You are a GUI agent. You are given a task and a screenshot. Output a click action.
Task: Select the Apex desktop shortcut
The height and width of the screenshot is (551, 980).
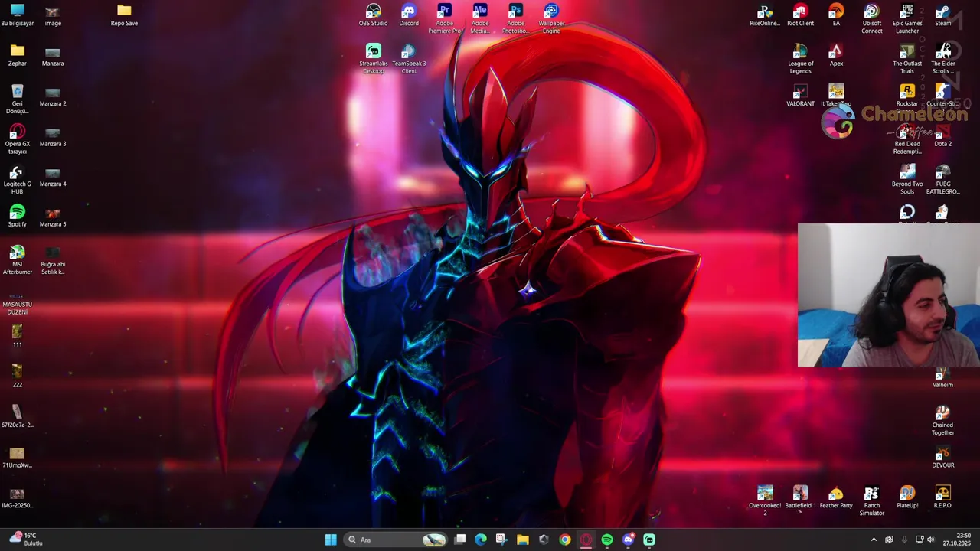coord(836,55)
